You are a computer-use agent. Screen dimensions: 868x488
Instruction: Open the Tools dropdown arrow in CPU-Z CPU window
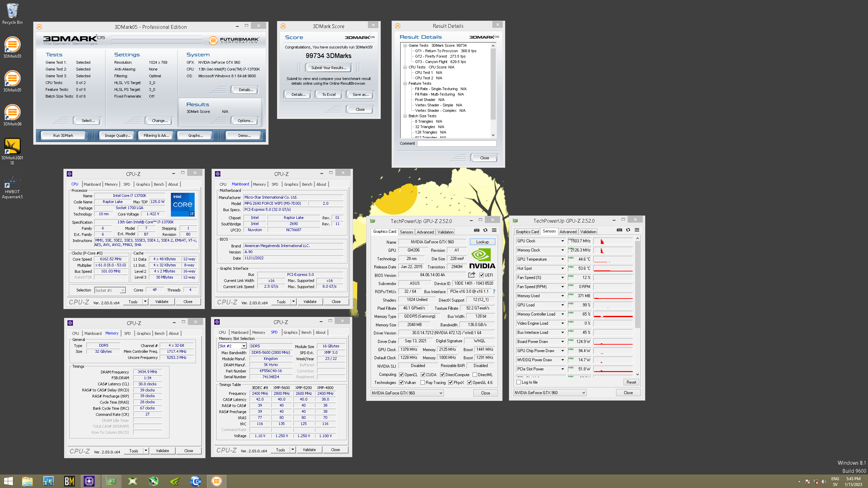pyautogui.click(x=145, y=302)
